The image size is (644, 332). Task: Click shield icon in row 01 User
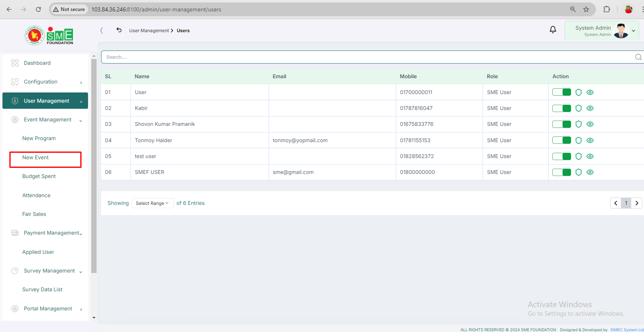tap(578, 92)
